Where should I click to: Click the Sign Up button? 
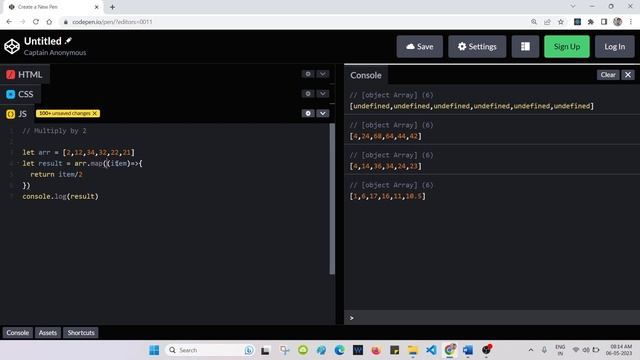(x=567, y=47)
